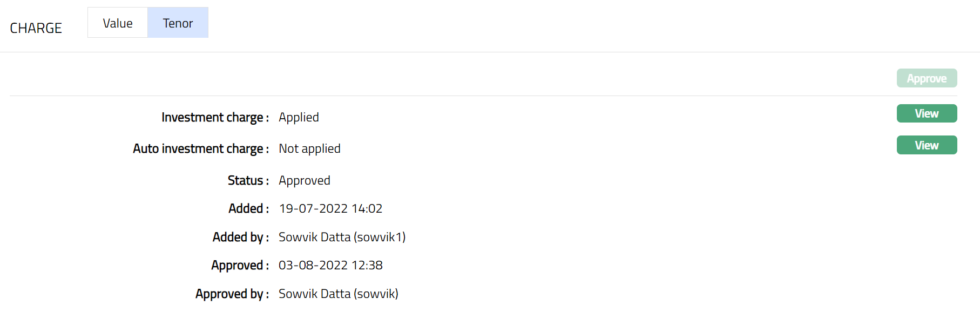
Task: Switch to the Value tab
Action: pos(118,23)
